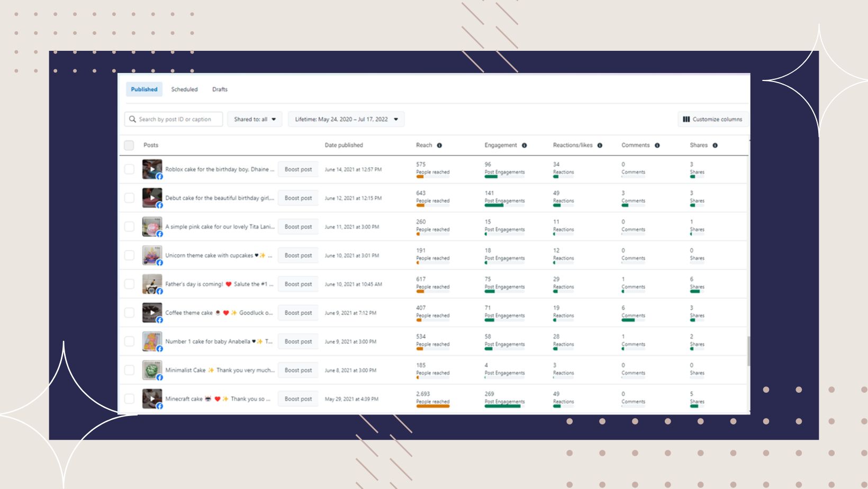Click the Reactions/likes info icon
868x489 pixels.
600,146
